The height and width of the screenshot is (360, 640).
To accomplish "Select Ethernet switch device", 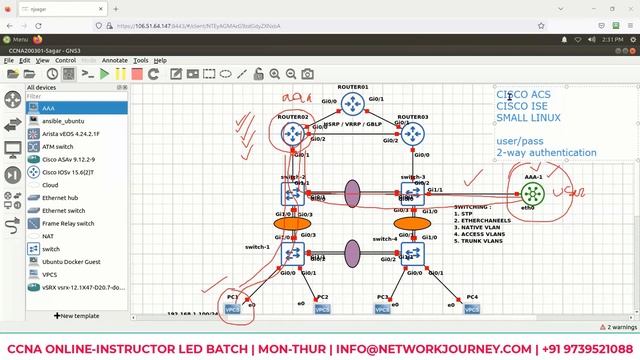I will coord(77,211).
